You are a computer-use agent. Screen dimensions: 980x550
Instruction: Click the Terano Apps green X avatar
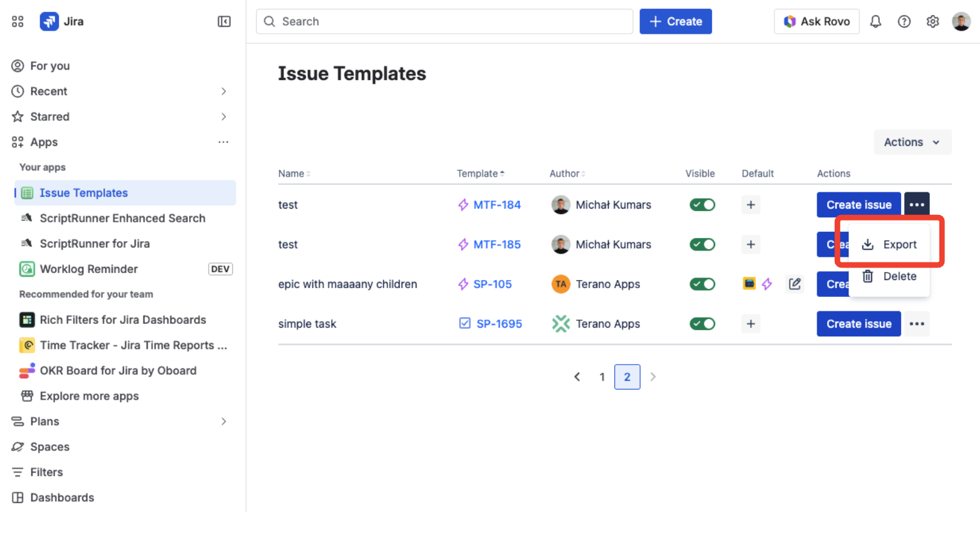[560, 324]
